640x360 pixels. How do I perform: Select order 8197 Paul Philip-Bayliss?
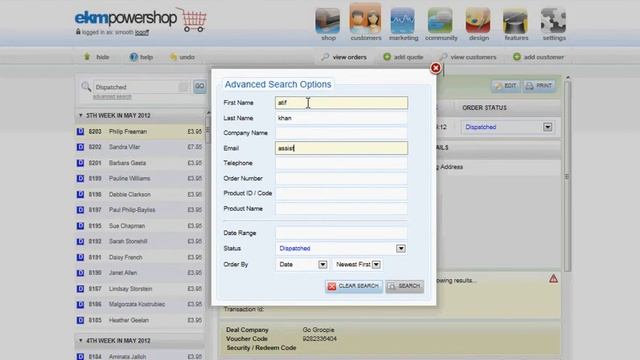point(140,210)
